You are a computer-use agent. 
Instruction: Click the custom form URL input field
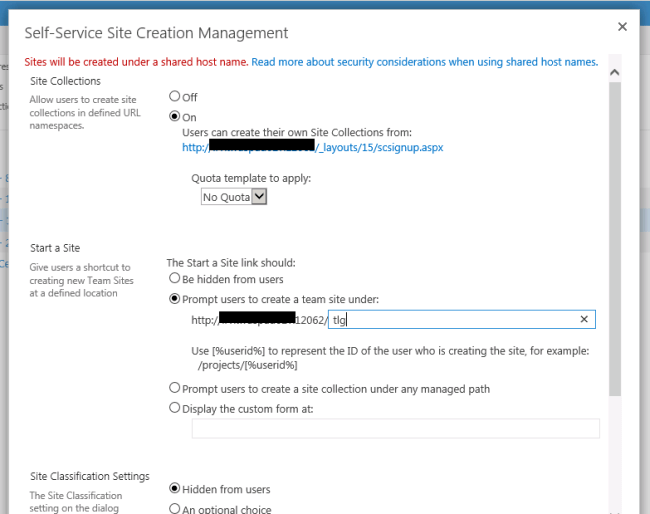tap(395, 428)
